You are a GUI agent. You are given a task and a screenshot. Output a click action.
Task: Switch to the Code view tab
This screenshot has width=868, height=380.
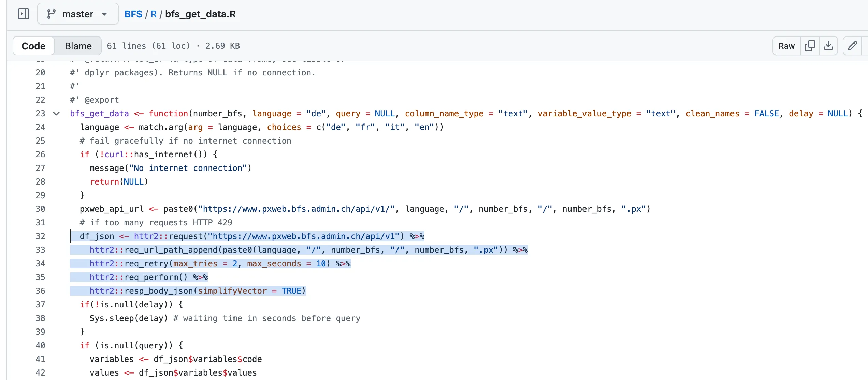click(33, 46)
